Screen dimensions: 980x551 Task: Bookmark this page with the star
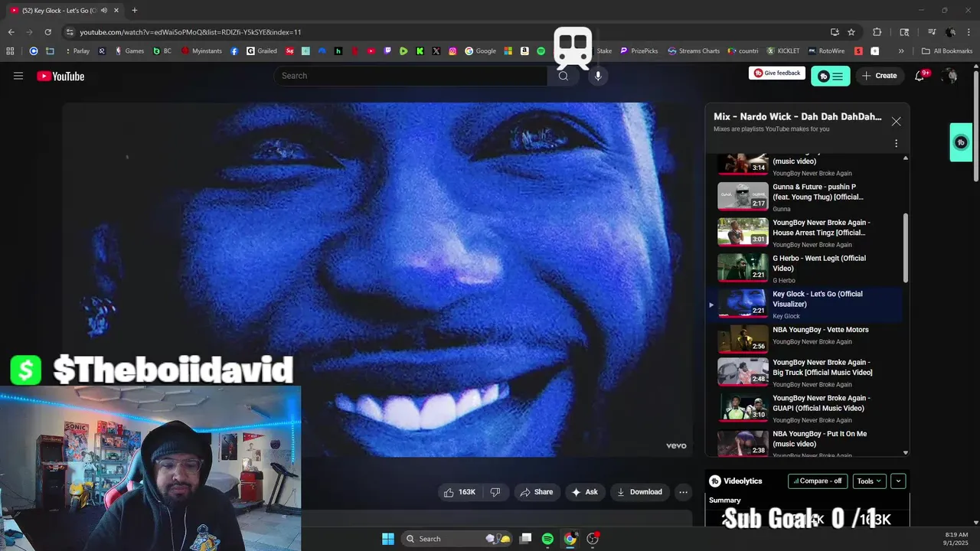[851, 32]
